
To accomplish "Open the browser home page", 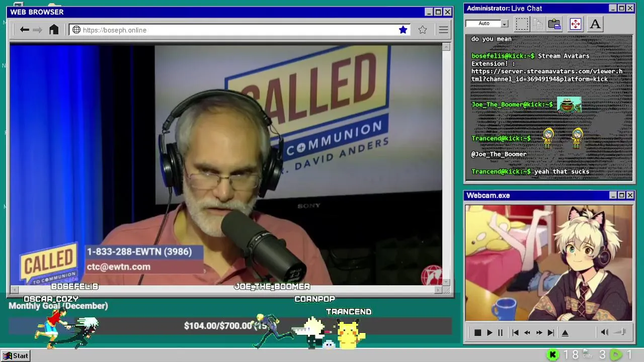I will tap(54, 30).
